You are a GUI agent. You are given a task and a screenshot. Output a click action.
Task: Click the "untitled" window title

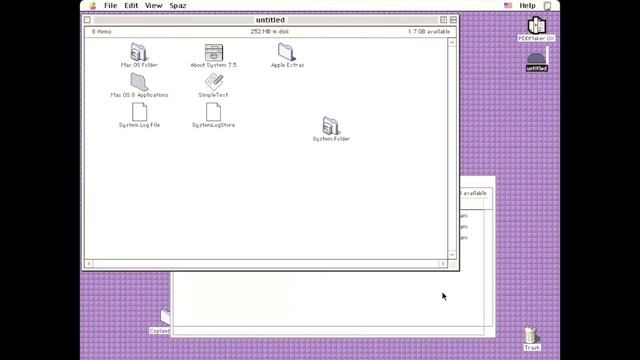(270, 20)
